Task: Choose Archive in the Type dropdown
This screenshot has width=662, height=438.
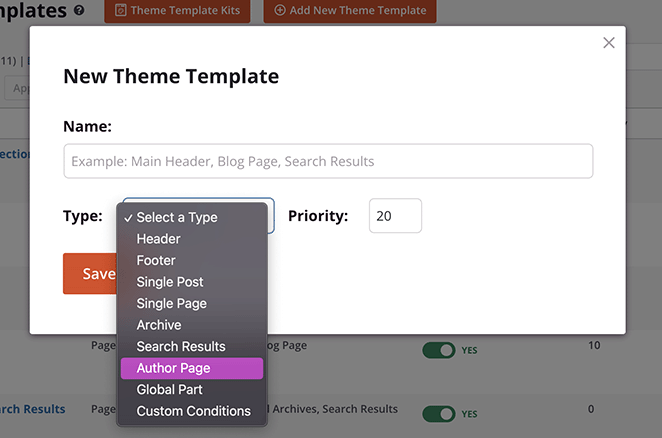Action: pos(159,325)
